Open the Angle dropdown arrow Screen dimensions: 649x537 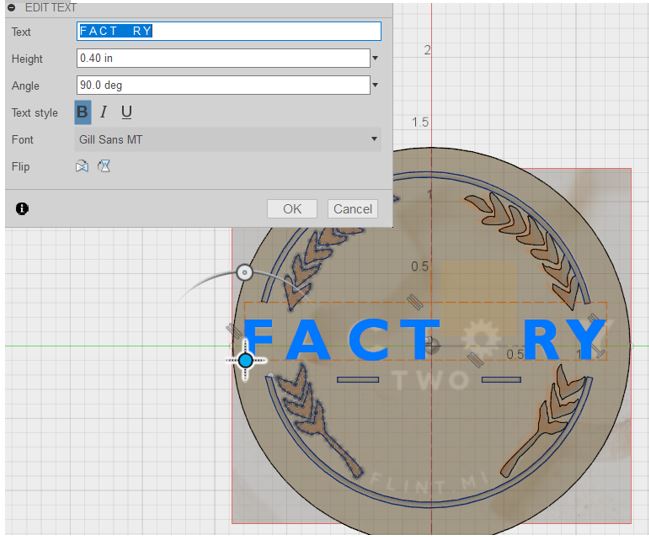(x=375, y=85)
